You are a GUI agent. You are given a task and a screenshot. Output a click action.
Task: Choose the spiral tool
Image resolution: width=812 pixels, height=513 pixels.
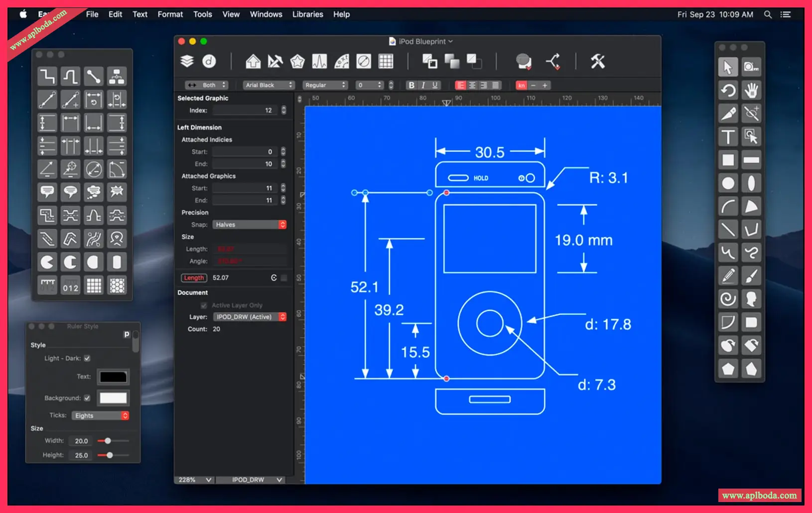pyautogui.click(x=728, y=299)
